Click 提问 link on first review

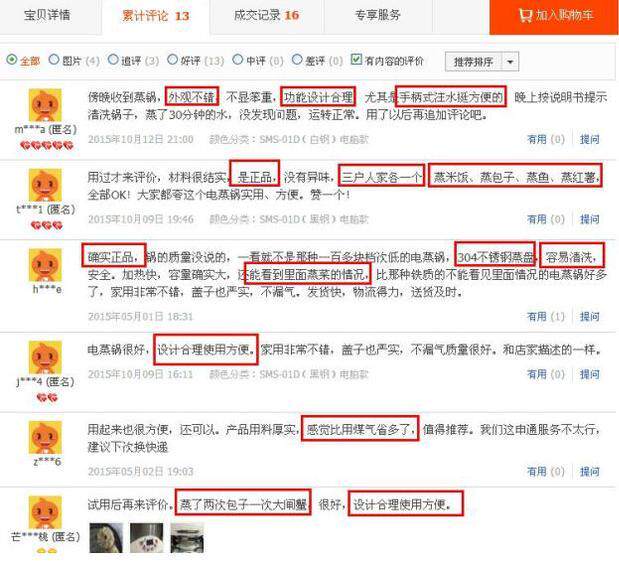[x=589, y=139]
